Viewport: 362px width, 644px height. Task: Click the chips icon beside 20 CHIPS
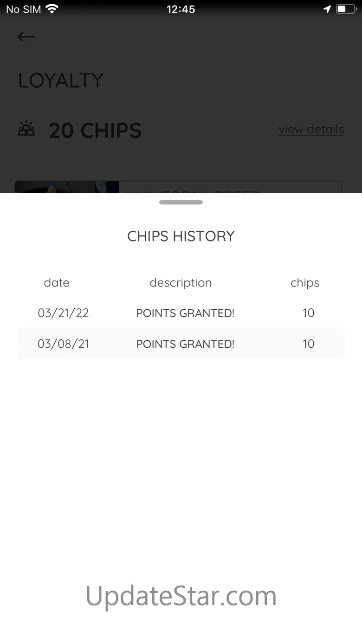coord(26,129)
